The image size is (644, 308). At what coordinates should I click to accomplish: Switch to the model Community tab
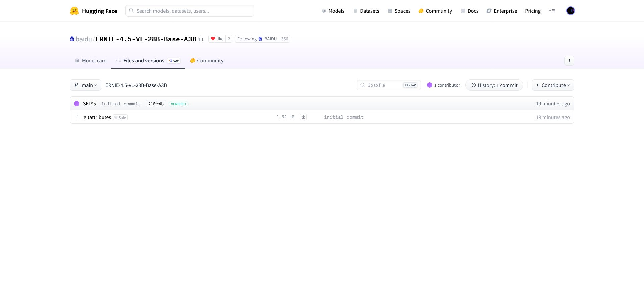point(207,61)
